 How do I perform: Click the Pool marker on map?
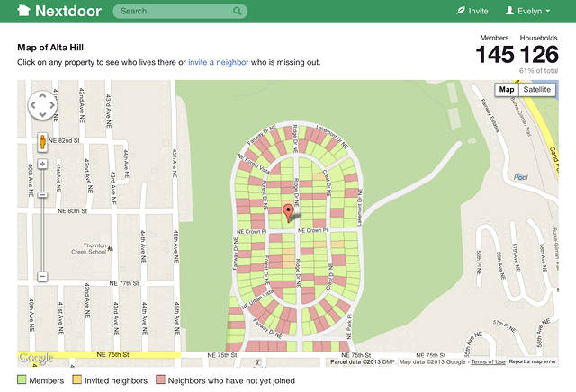click(x=520, y=177)
